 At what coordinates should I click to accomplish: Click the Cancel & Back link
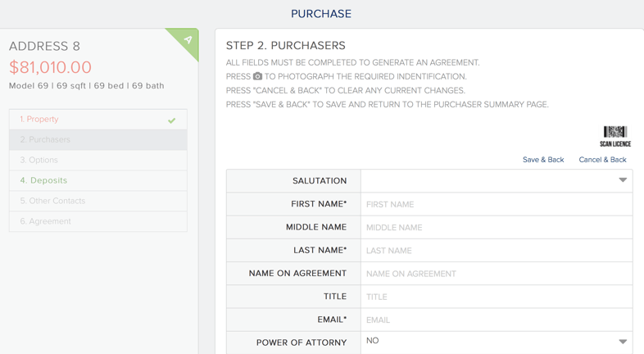602,160
